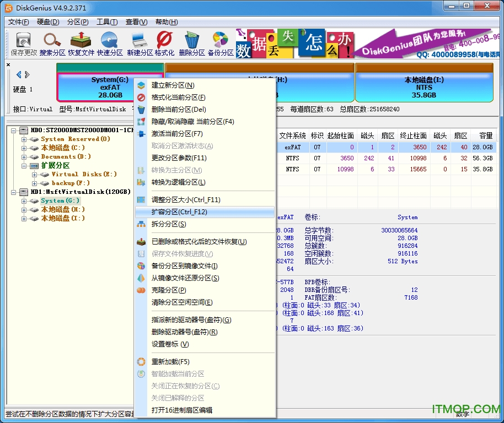
Task: Open the 帮助(H) menu
Action: click(x=167, y=22)
